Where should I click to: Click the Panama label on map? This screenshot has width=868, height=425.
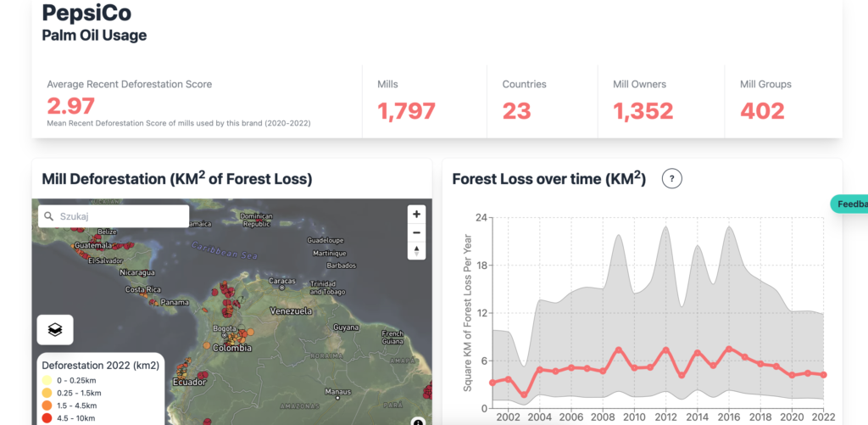pyautogui.click(x=175, y=303)
